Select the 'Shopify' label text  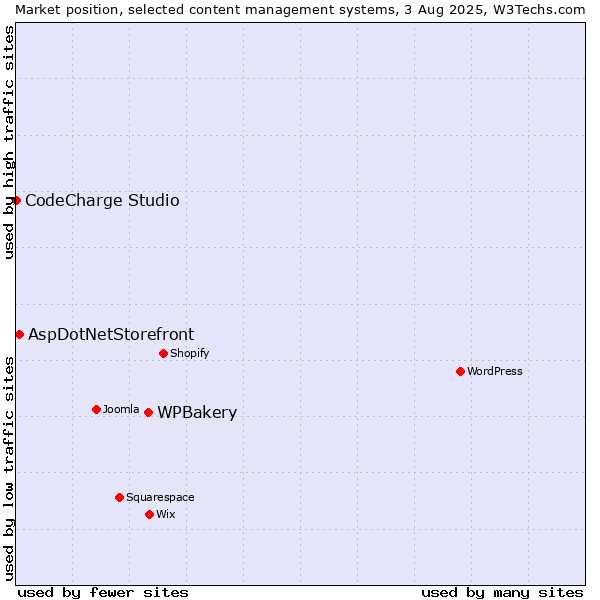point(189,353)
